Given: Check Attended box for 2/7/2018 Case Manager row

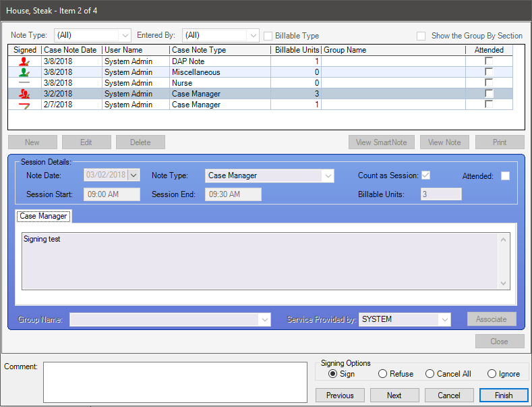Looking at the screenshot, I should 489,105.
